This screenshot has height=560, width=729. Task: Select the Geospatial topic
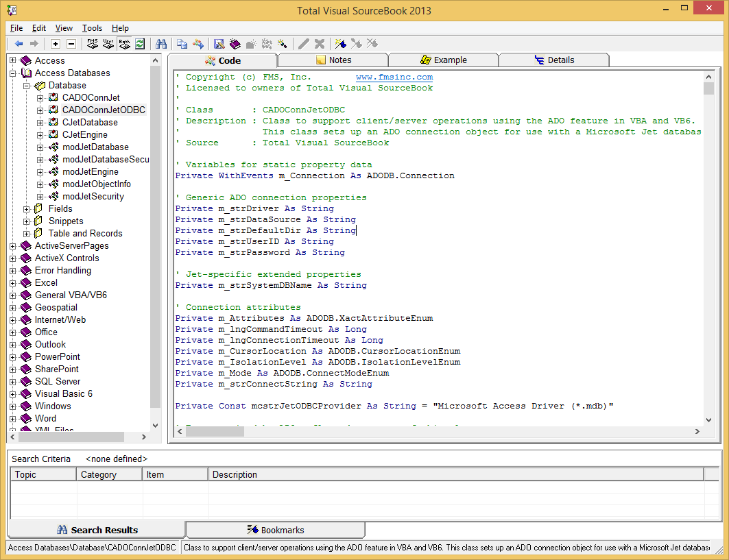(x=56, y=307)
